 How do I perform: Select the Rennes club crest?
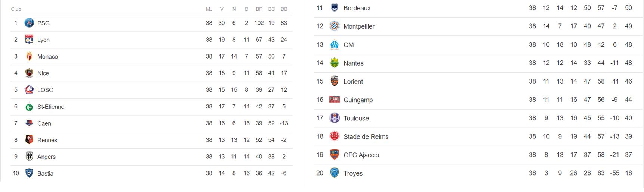point(29,140)
